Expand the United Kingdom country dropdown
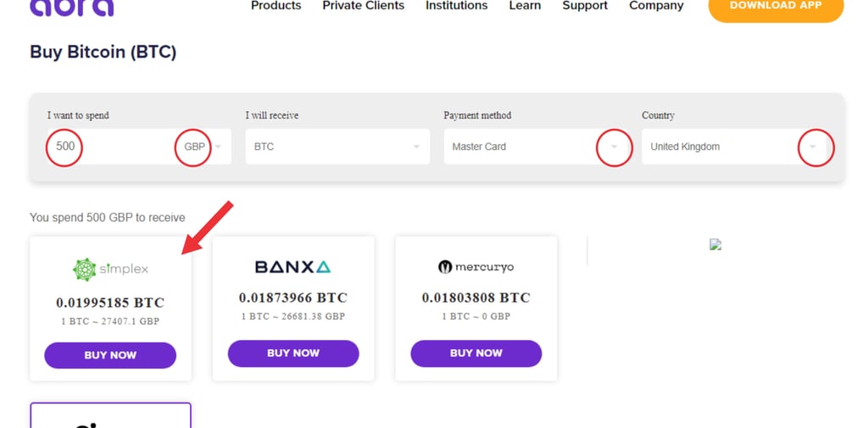 pos(813,147)
